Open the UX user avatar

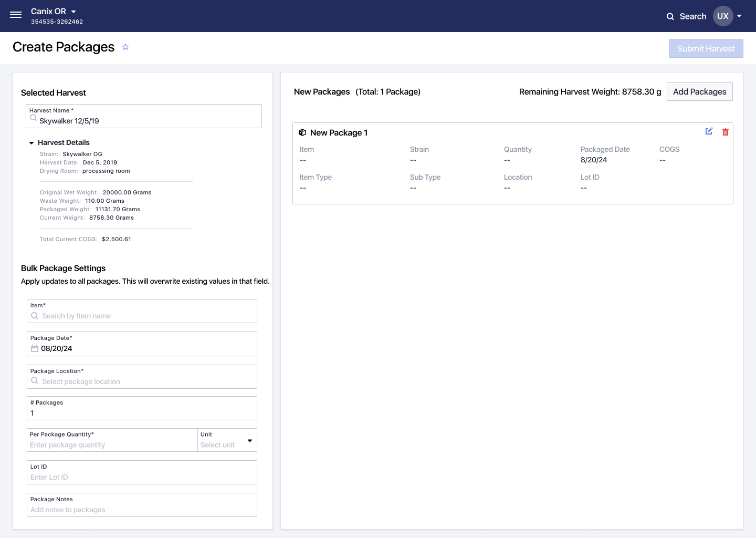tap(723, 16)
